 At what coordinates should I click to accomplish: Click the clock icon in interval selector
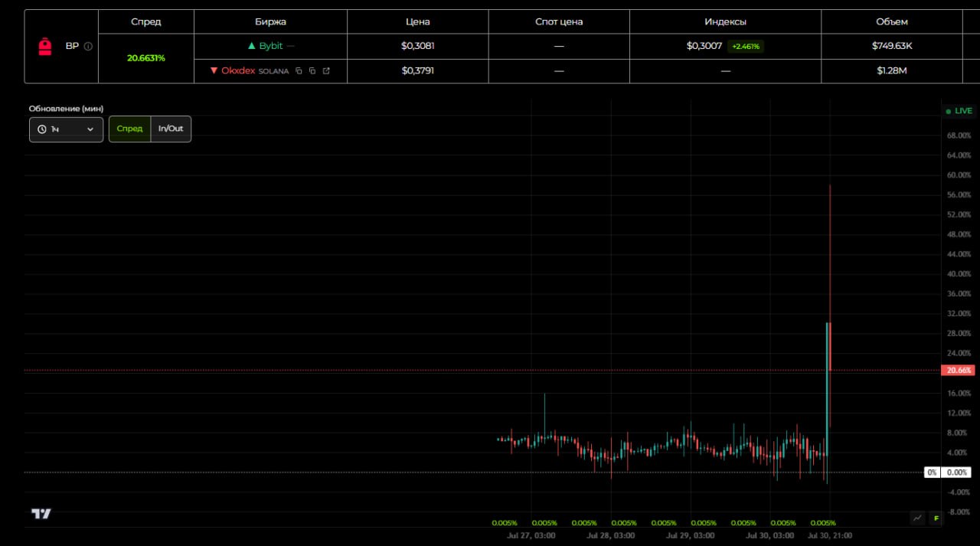click(x=42, y=129)
